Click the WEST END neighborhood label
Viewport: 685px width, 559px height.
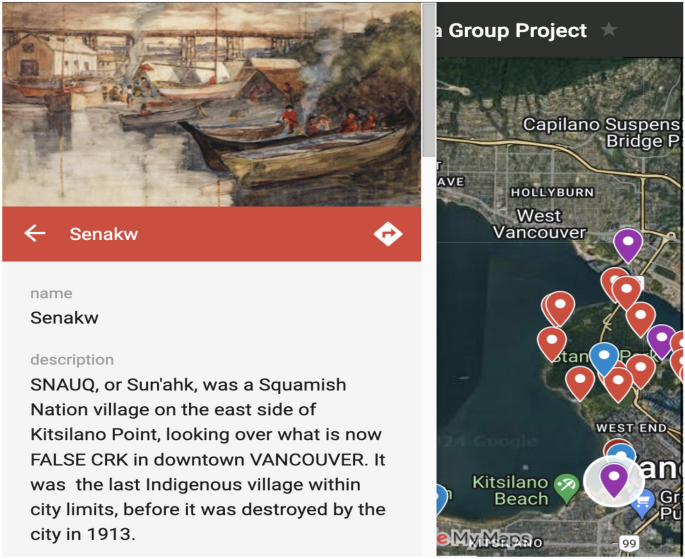click(631, 428)
